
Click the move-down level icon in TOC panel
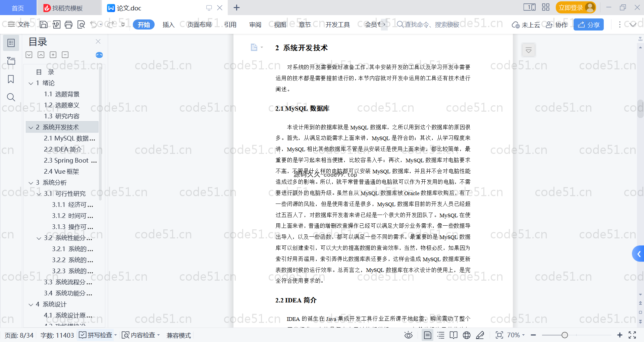[29, 55]
